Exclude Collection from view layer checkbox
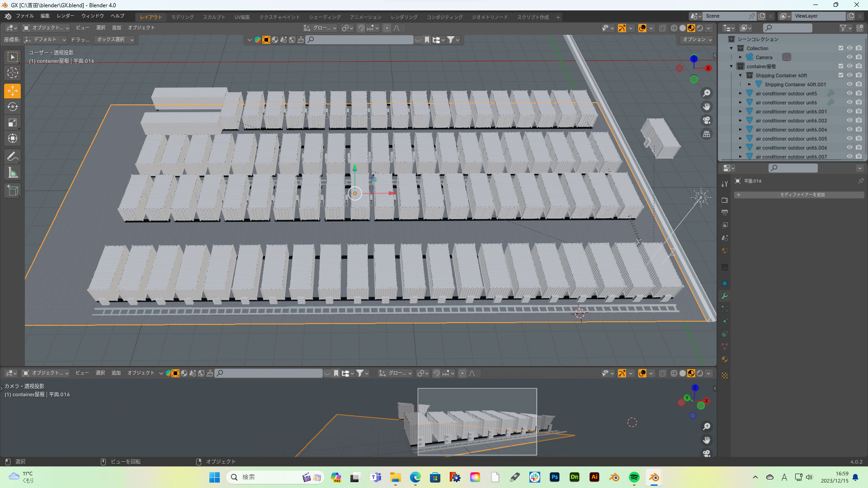The height and width of the screenshot is (488, 868). click(841, 48)
